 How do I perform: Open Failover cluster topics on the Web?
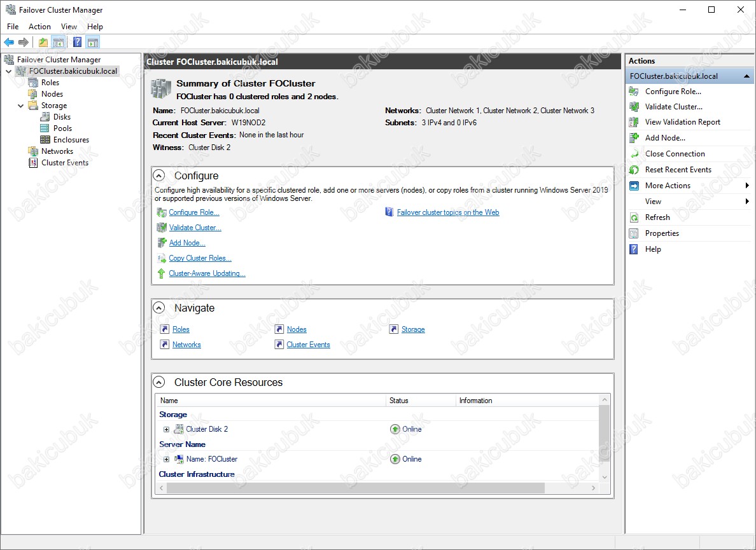(448, 212)
